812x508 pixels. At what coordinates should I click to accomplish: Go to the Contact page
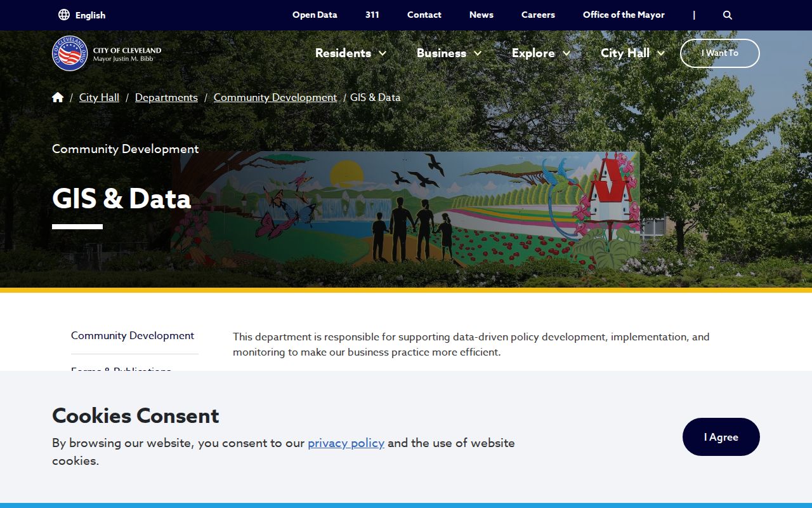pyautogui.click(x=424, y=15)
